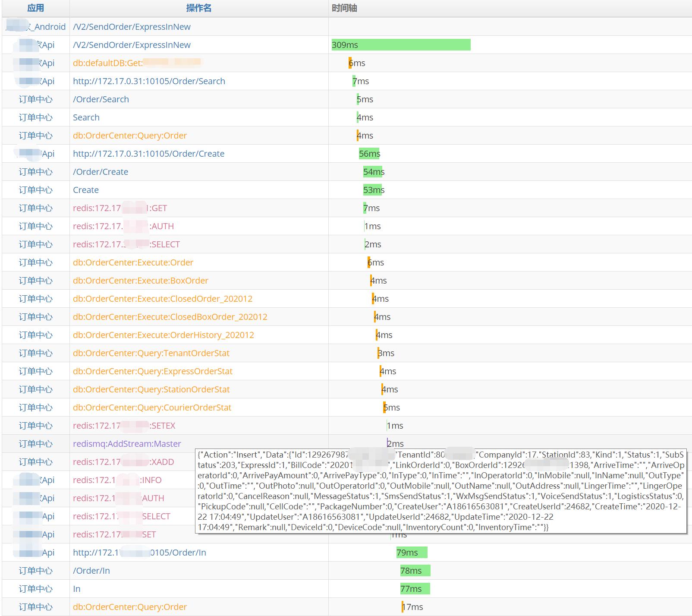Screen dimensions: 692x616
Task: Select the /Order/Create operation name
Action: click(x=101, y=172)
